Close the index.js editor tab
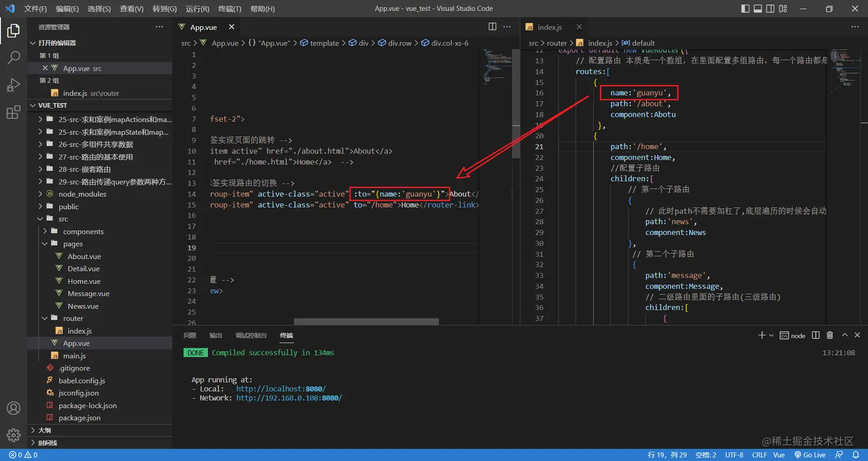868x461 pixels. coord(579,27)
